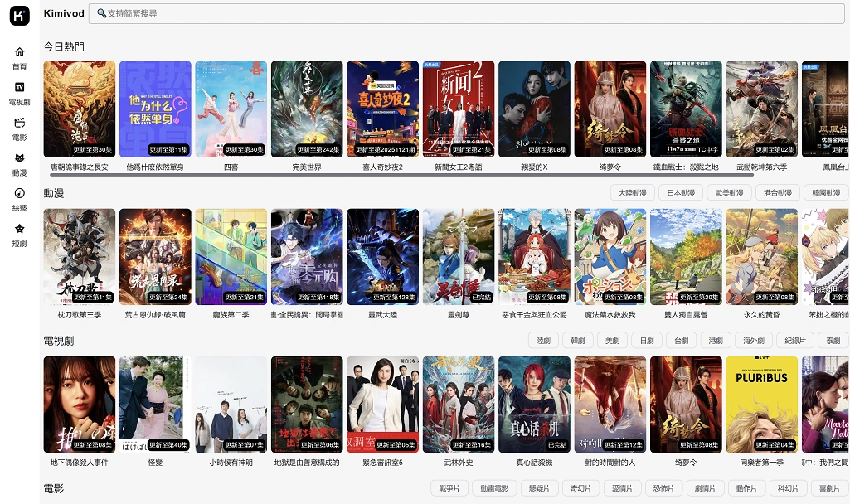Open the 動漫 anime icon in sidebar
Viewport: 850px width, 504px height.
pyautogui.click(x=19, y=158)
